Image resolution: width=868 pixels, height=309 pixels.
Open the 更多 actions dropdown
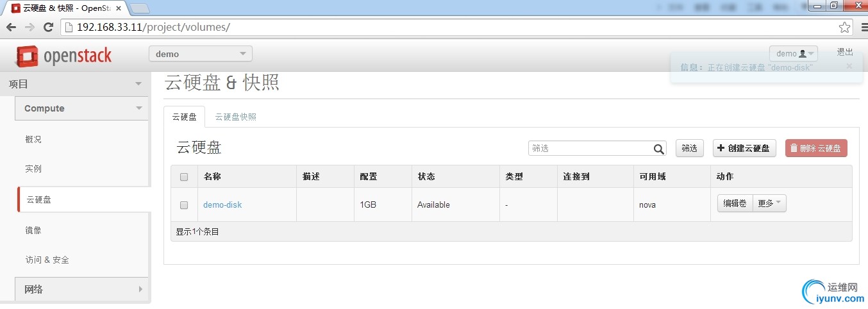pos(769,203)
